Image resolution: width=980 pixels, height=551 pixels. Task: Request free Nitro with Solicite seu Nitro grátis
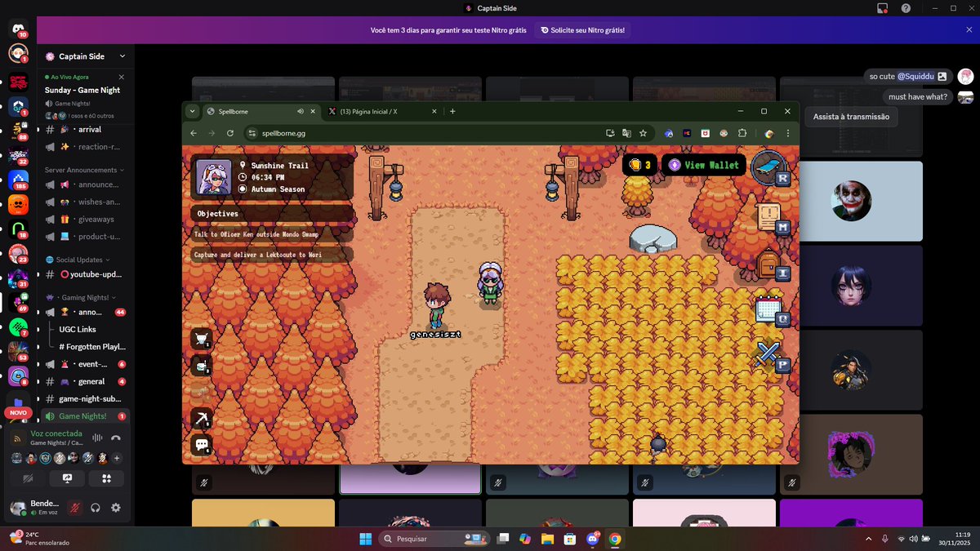tap(582, 30)
